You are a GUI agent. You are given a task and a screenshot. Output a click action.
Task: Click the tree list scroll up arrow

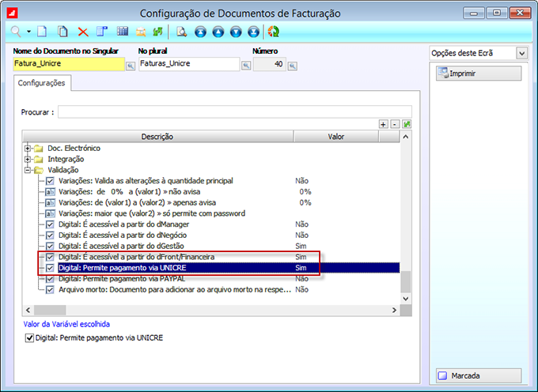click(406, 137)
